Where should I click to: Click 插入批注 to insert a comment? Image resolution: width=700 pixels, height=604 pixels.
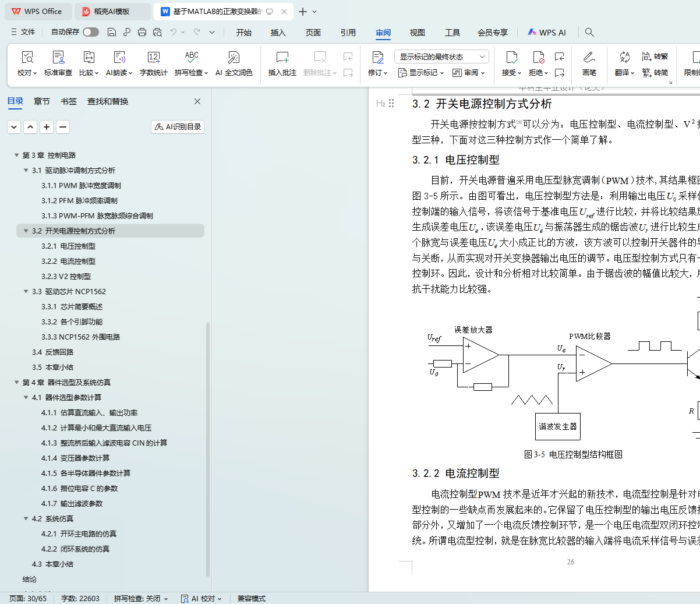pos(282,63)
